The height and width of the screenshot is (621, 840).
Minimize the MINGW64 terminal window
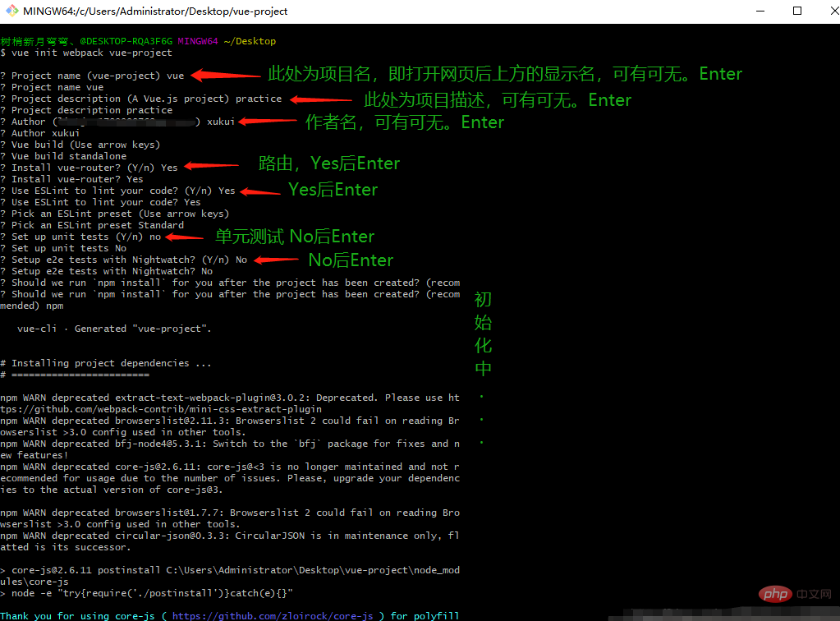pos(760,11)
